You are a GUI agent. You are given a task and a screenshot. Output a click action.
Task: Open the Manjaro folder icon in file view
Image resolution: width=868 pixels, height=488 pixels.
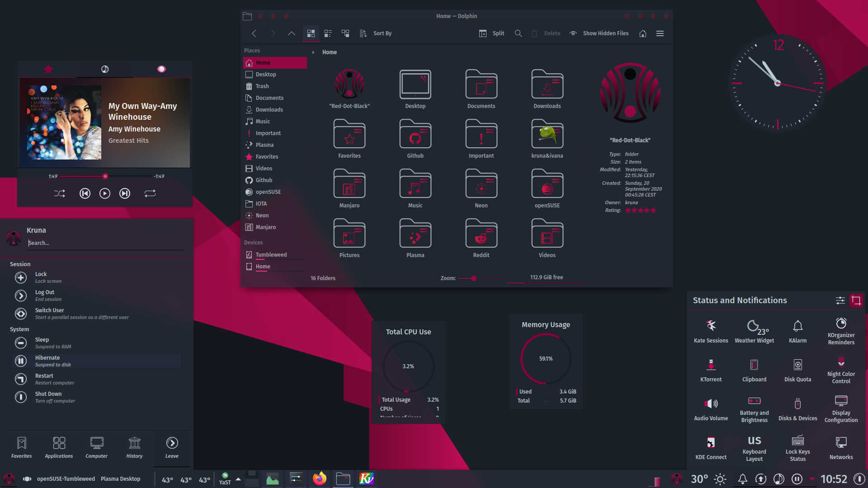(349, 188)
